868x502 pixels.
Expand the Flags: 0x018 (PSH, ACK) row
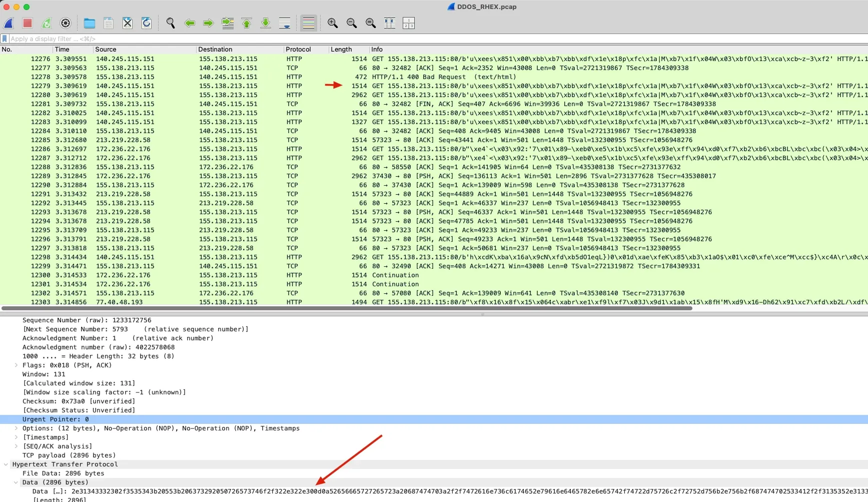tap(16, 365)
